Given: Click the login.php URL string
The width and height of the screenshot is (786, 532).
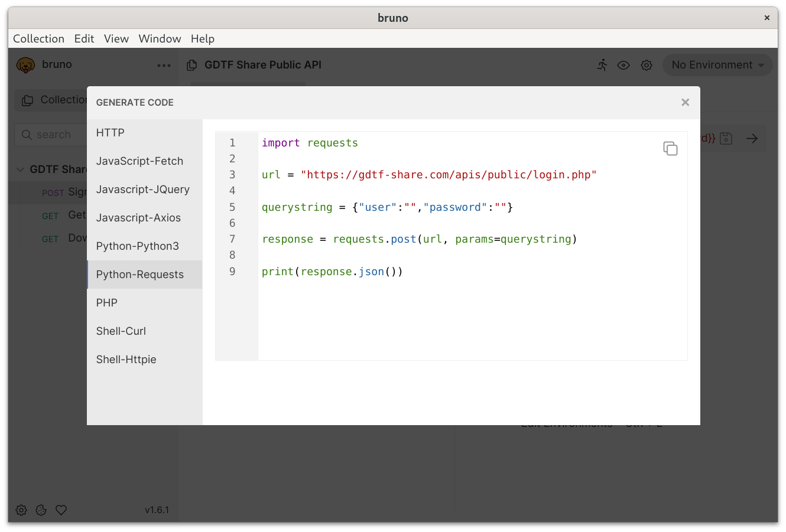Looking at the screenshot, I should [449, 175].
